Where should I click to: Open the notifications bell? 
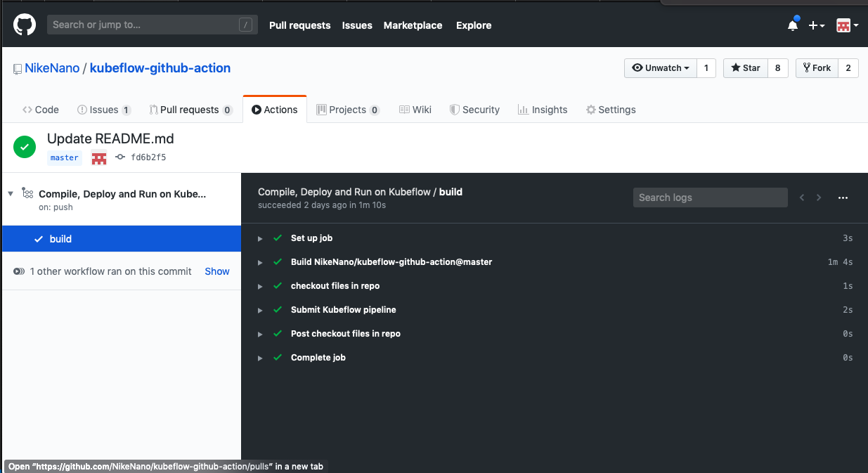(x=793, y=25)
